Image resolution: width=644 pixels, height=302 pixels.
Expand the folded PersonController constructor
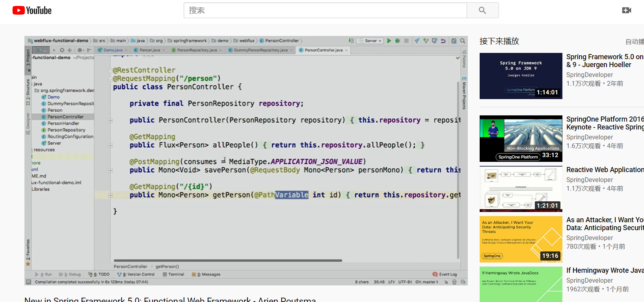111,120
